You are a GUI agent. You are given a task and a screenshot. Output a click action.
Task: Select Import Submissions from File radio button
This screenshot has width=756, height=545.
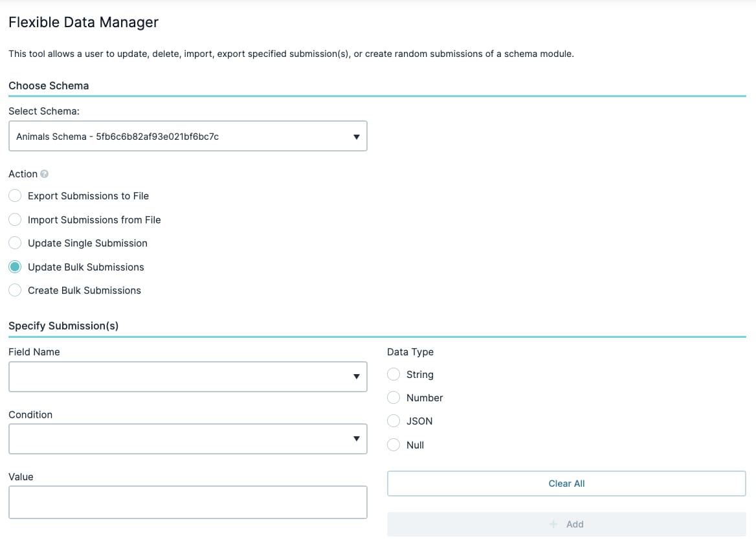(15, 220)
